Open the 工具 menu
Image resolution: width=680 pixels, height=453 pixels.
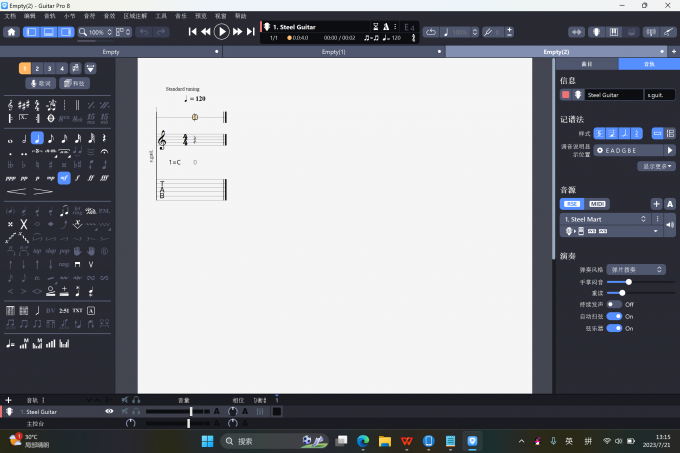pos(161,16)
